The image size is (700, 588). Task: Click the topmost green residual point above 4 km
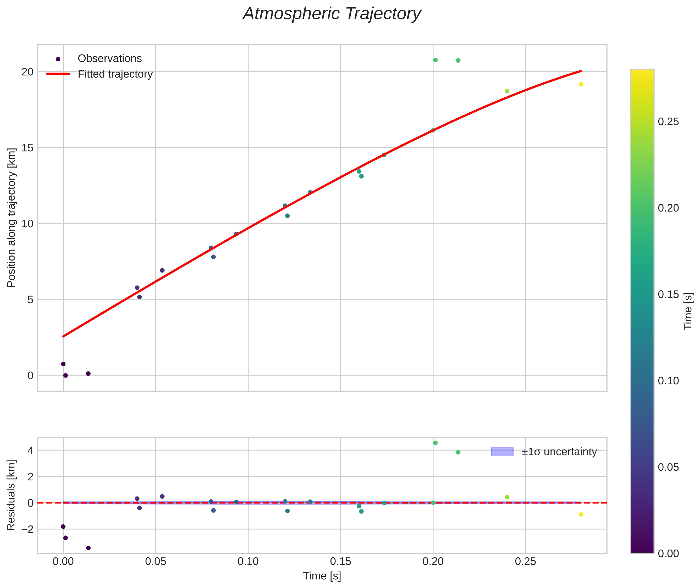tap(435, 443)
